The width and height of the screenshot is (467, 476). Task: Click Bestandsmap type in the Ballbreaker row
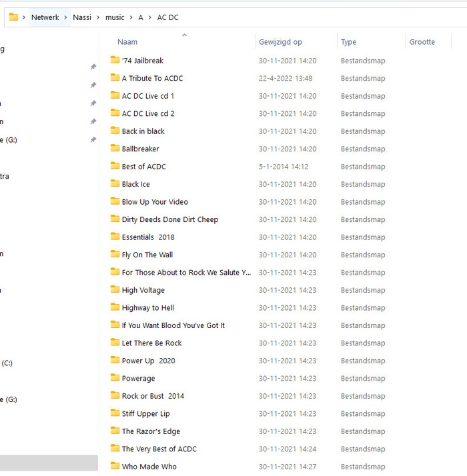363,149
